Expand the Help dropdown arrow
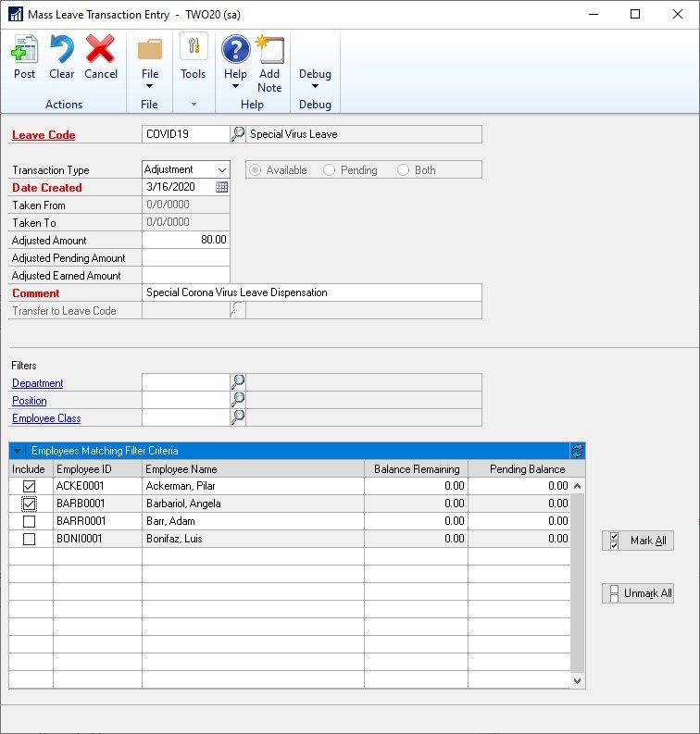The image size is (700, 734). pos(235,86)
